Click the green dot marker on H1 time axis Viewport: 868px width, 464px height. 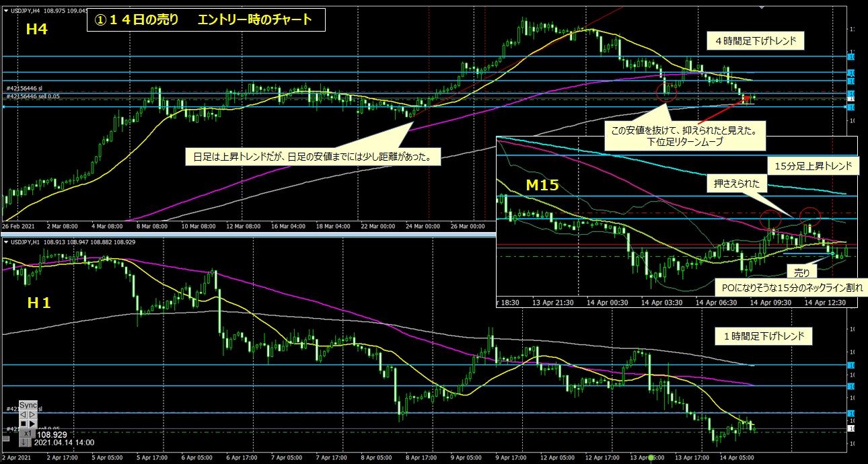651,459
